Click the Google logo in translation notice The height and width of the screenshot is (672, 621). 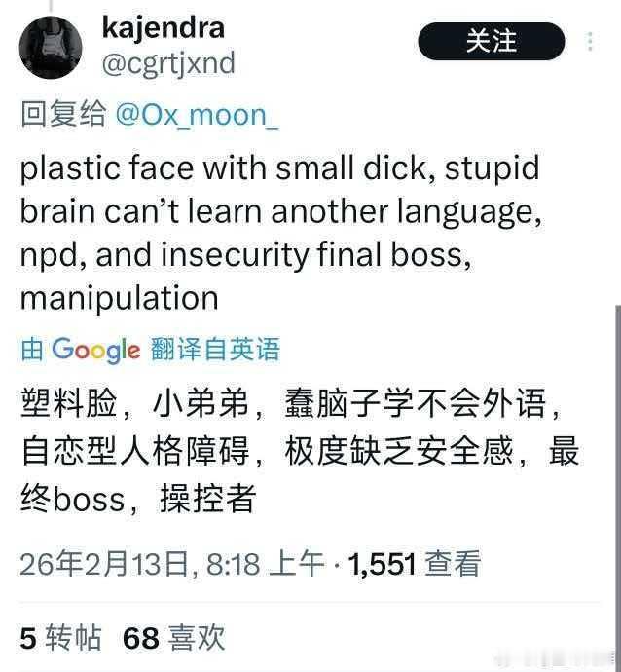click(x=96, y=350)
